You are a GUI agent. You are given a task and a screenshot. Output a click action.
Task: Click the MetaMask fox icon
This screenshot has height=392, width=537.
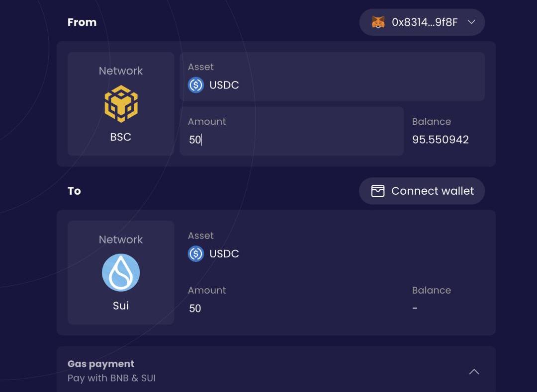(x=378, y=22)
